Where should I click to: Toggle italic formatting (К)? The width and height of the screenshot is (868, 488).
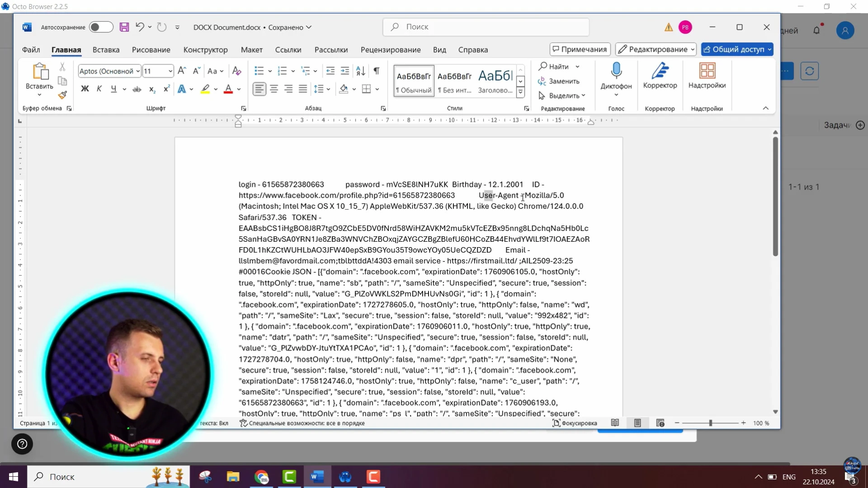99,89
